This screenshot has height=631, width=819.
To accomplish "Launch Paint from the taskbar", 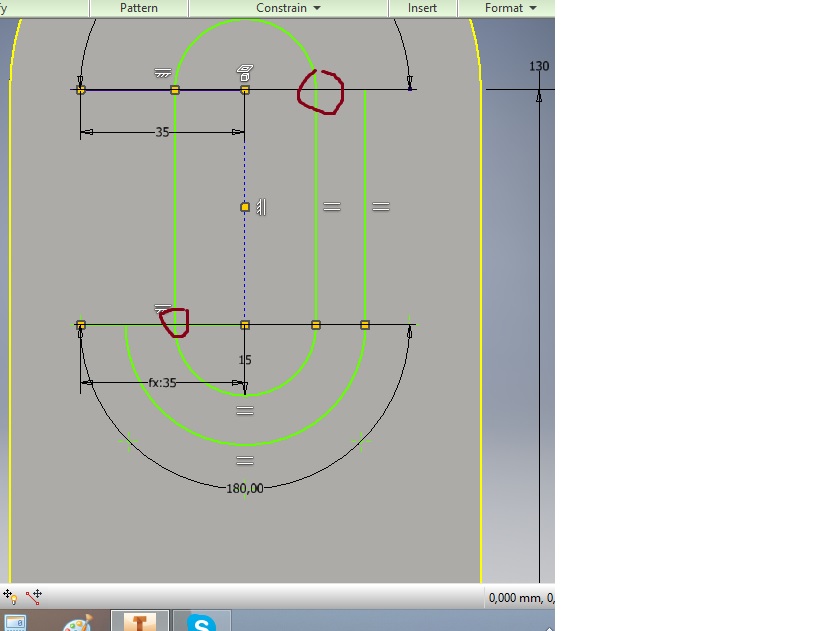I will click(x=78, y=622).
